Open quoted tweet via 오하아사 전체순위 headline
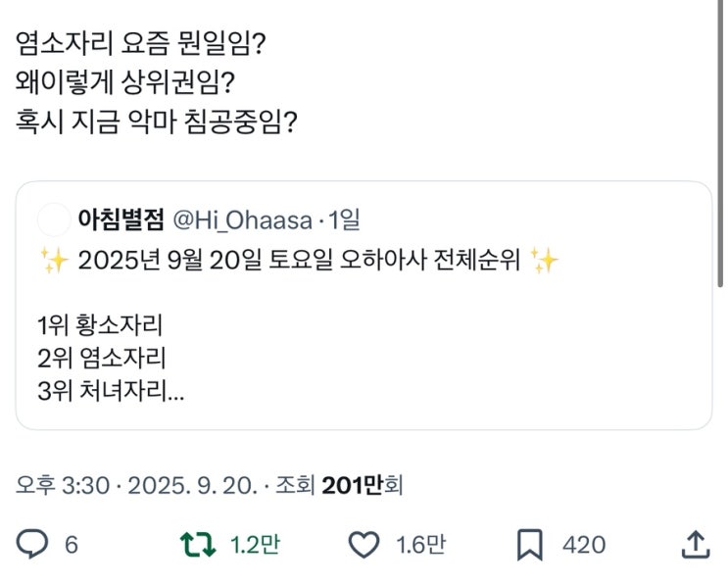The height and width of the screenshot is (584, 728). 299,262
